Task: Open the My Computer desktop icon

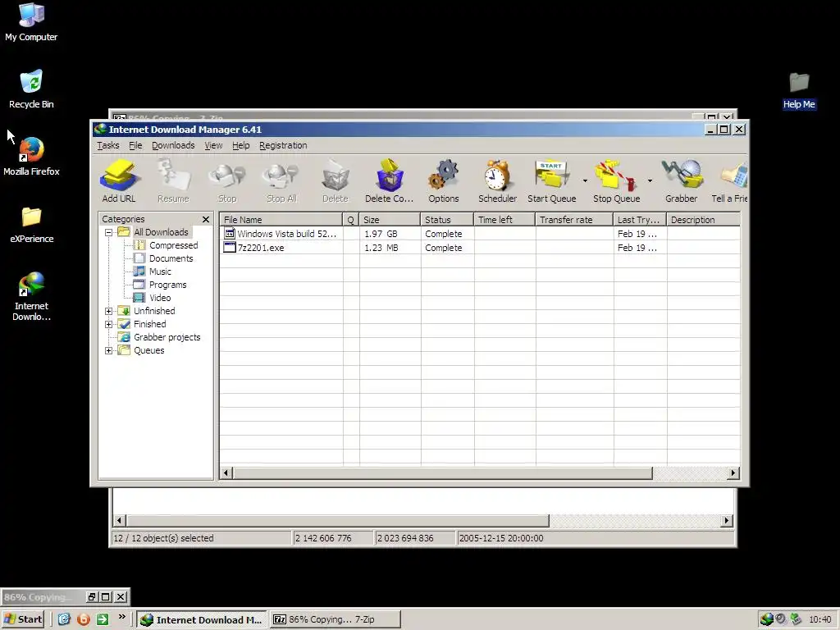Action: tap(31, 22)
